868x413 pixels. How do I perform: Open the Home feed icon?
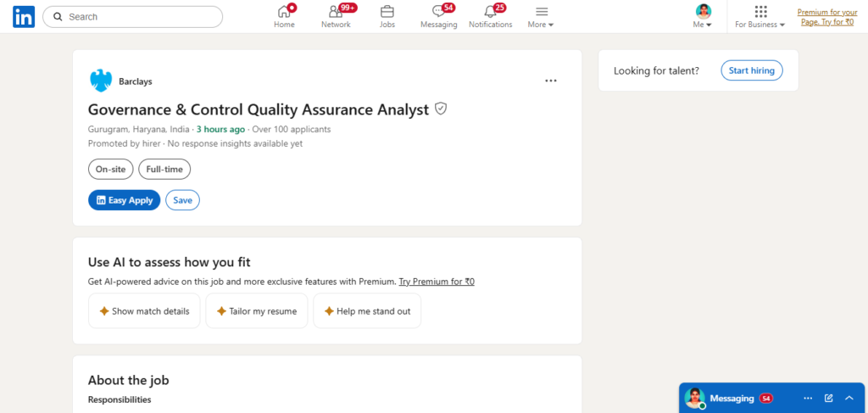pyautogui.click(x=284, y=17)
